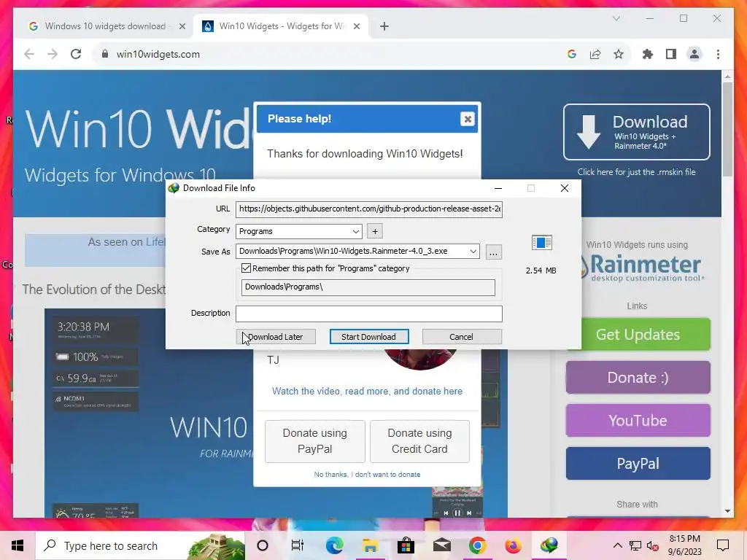747x560 pixels.
Task: Open Watch the video, read more link
Action: (367, 391)
